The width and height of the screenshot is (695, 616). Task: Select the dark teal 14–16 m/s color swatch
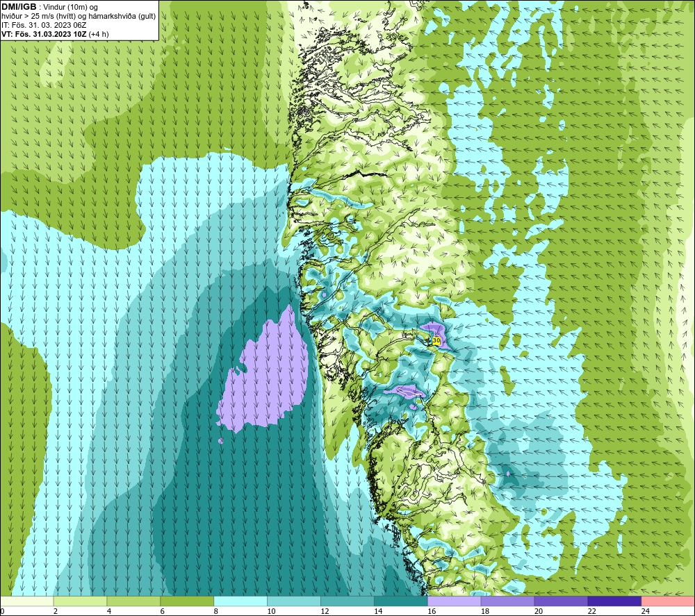click(401, 601)
